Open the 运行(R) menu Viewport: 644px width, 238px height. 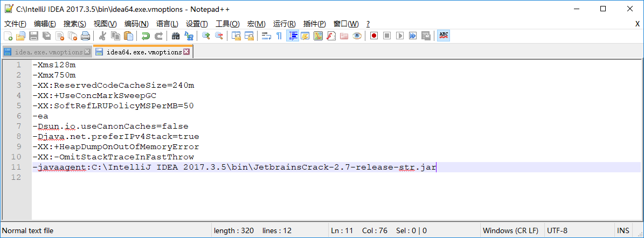click(x=284, y=24)
